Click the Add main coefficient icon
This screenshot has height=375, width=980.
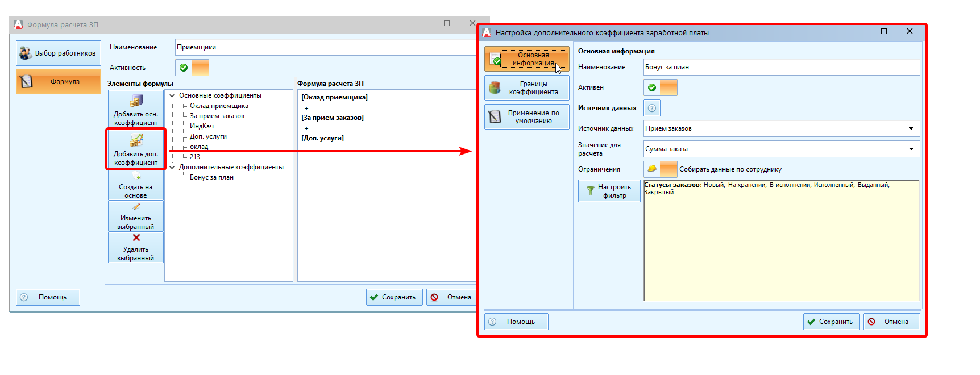pyautogui.click(x=136, y=101)
